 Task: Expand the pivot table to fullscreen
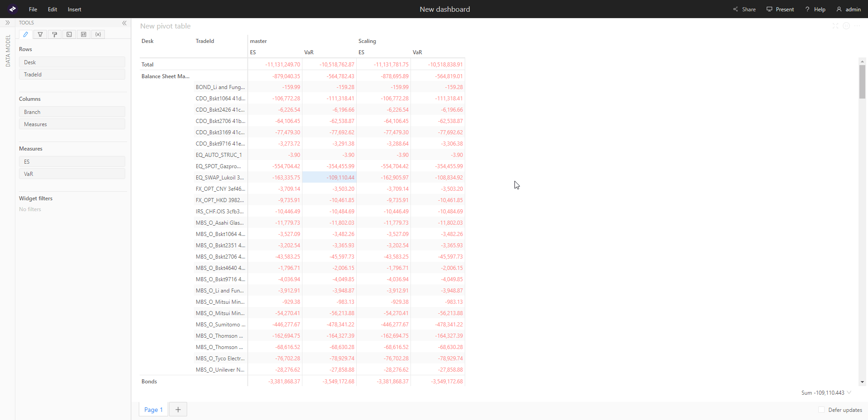click(835, 26)
